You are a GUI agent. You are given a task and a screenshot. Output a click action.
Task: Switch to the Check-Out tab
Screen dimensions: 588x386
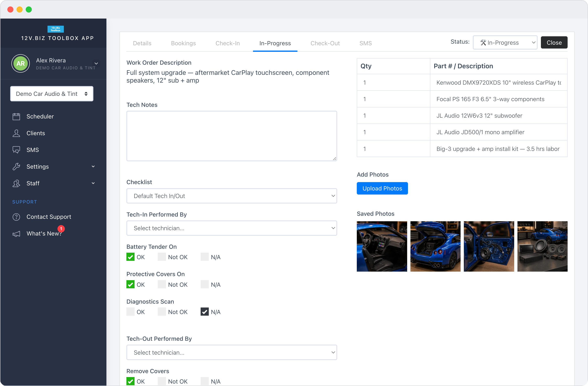[x=325, y=43]
